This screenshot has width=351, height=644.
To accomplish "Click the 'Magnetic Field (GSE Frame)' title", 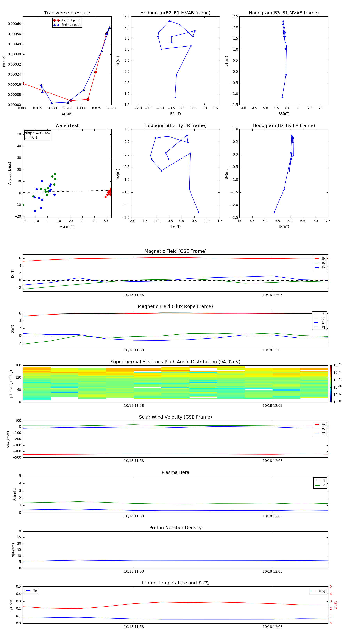I will [x=175, y=251].
